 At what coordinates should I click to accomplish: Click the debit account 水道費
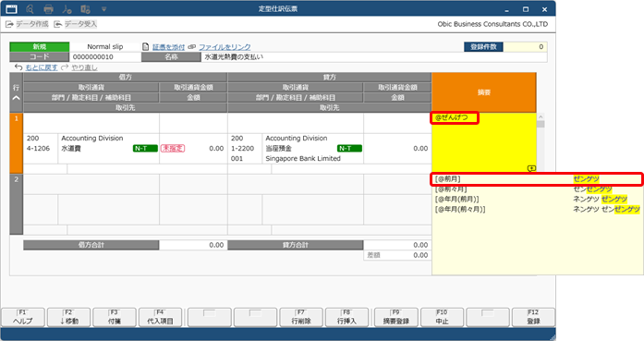click(71, 148)
